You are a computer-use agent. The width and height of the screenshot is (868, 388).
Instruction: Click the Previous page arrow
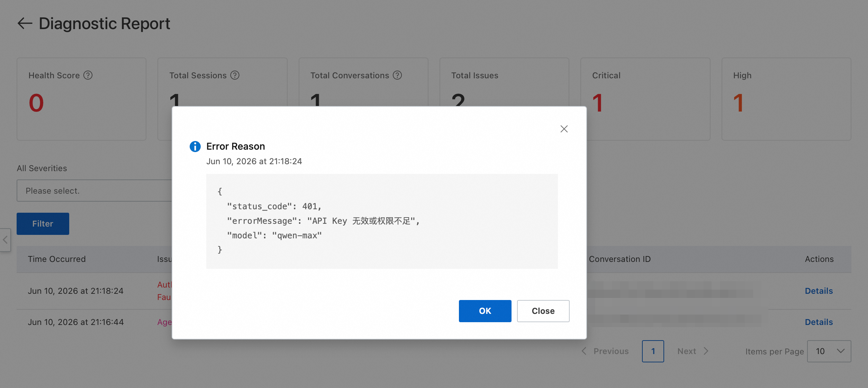coord(584,351)
